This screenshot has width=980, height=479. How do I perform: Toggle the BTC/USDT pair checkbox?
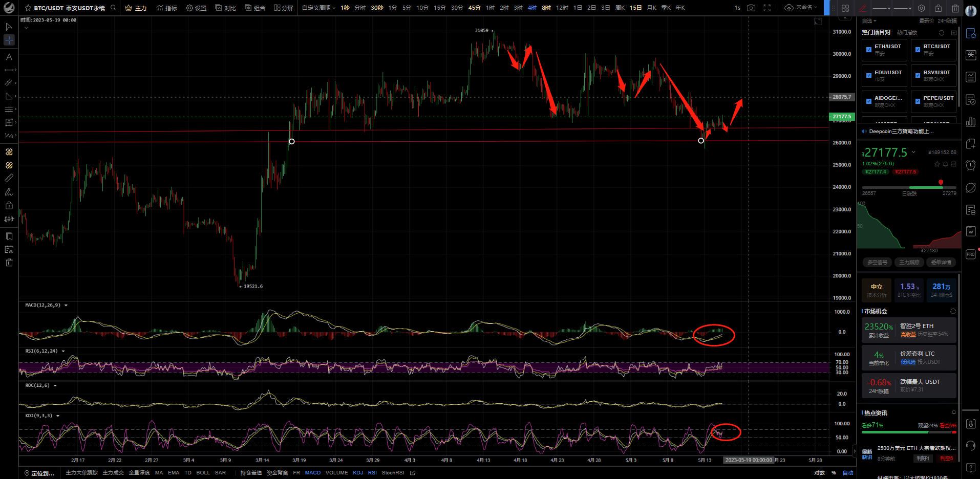pos(918,50)
